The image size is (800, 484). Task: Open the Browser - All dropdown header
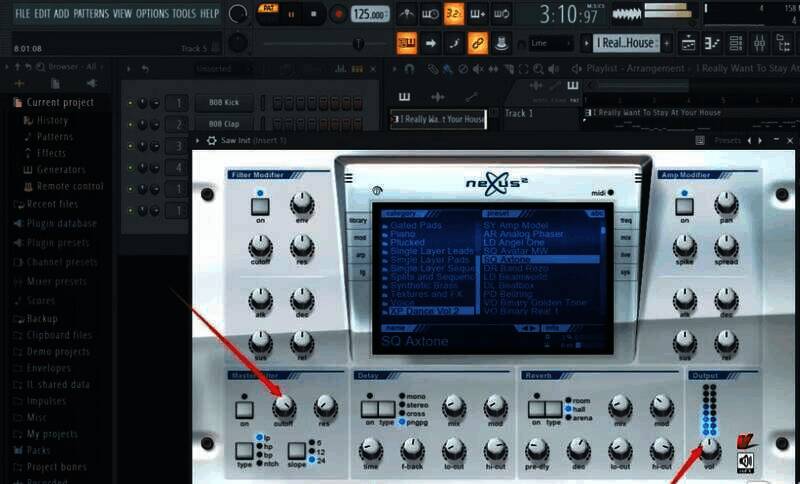(76, 67)
